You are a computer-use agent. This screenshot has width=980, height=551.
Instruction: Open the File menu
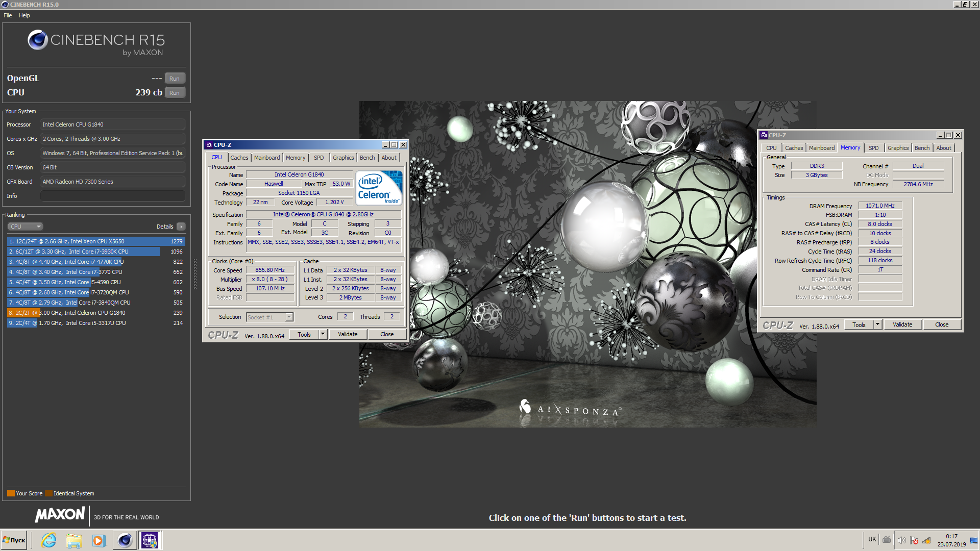[x=8, y=15]
